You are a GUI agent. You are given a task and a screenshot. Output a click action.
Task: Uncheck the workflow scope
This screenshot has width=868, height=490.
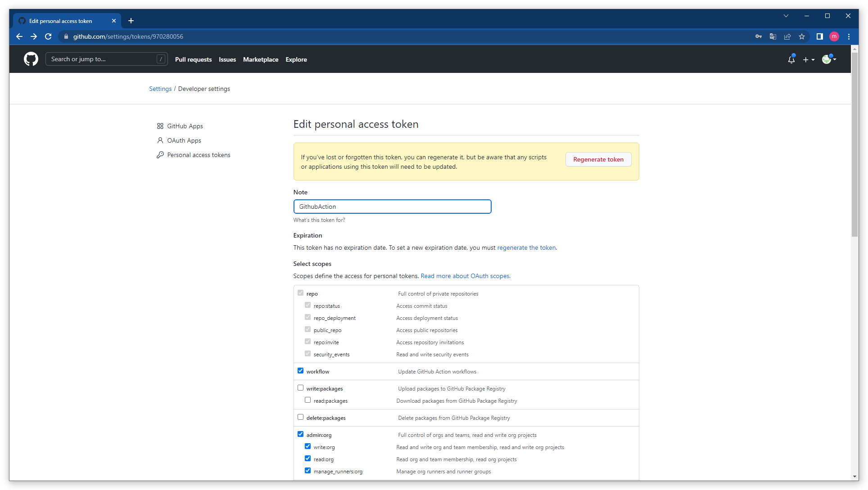(300, 370)
